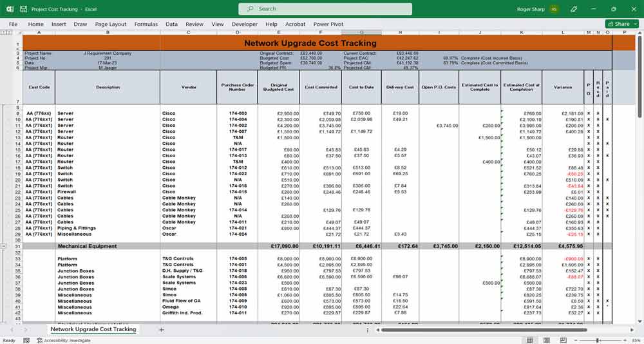The width and height of the screenshot is (644, 344).
Task: Click the Save icon in title bar
Action: pyautogui.click(x=23, y=9)
